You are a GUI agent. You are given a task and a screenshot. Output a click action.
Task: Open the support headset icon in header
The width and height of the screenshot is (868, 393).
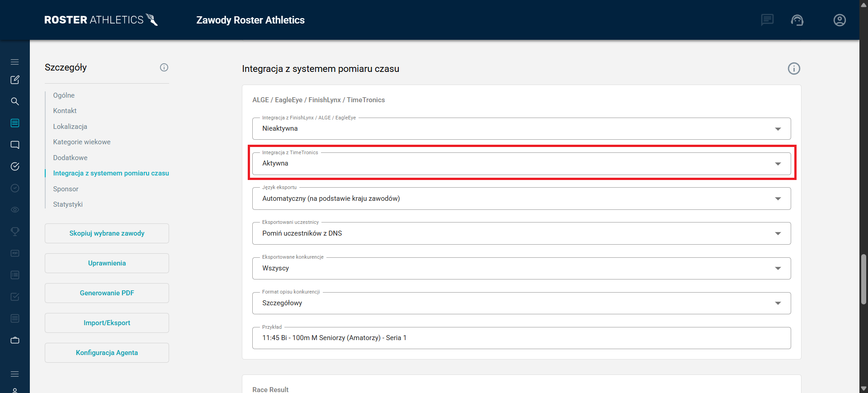pyautogui.click(x=797, y=20)
